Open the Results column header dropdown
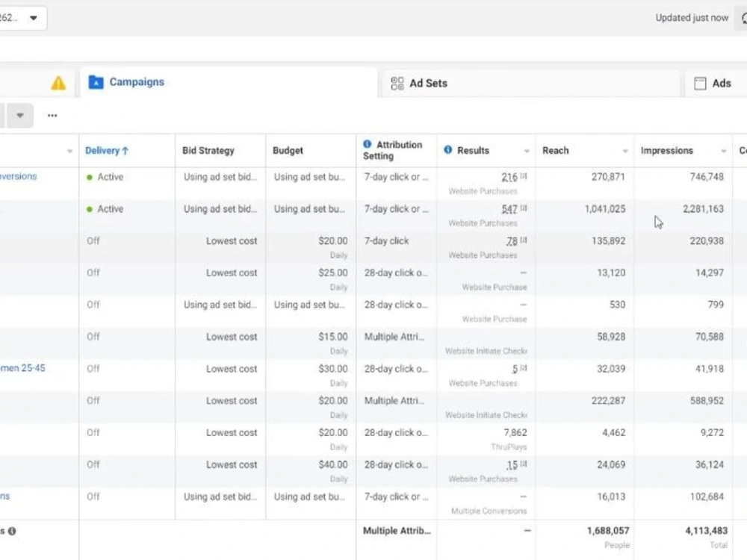 click(527, 150)
